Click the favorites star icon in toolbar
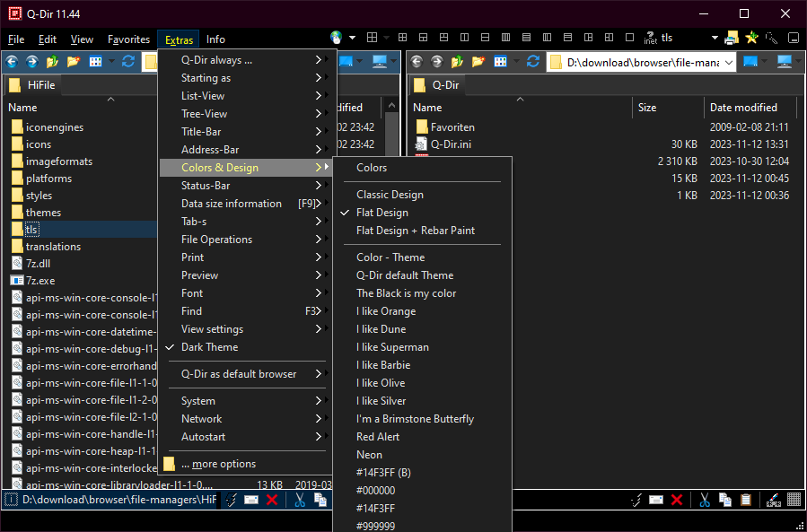Image resolution: width=807 pixels, height=532 pixels. pyautogui.click(x=751, y=38)
